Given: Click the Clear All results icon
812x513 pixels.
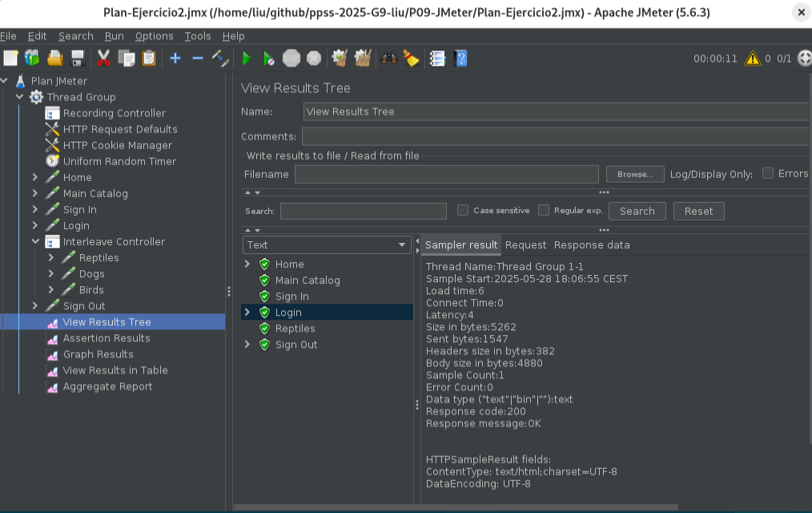Looking at the screenshot, I should pos(363,59).
